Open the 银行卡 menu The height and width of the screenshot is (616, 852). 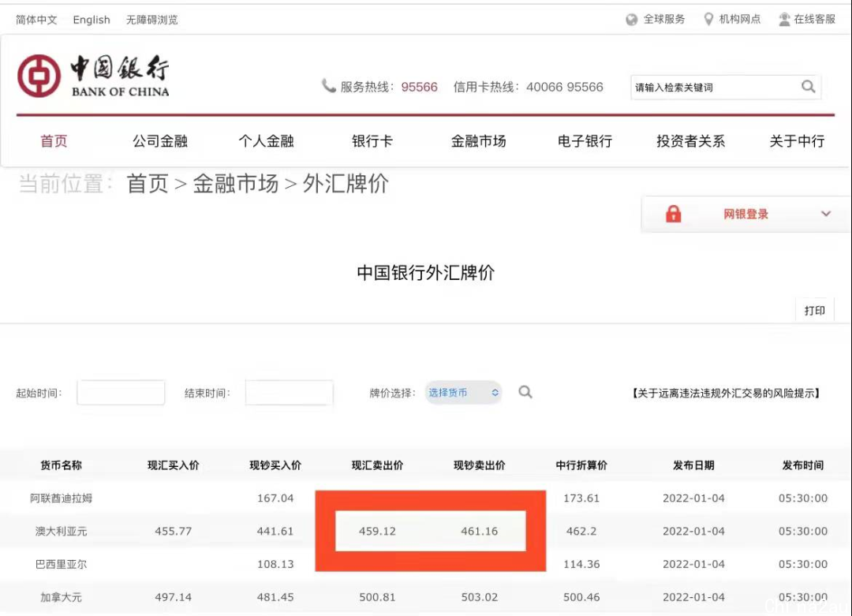372,141
